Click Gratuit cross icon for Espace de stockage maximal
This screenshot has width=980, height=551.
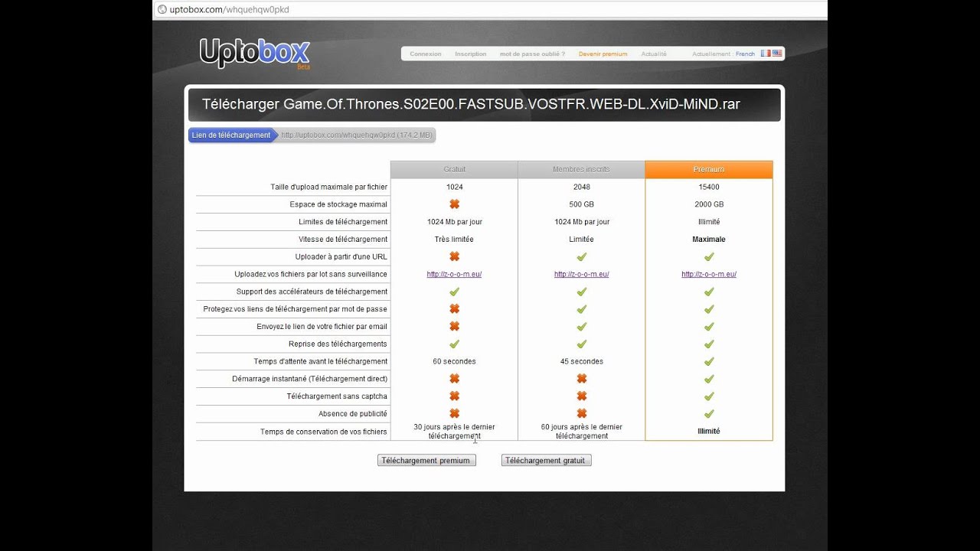pos(454,204)
